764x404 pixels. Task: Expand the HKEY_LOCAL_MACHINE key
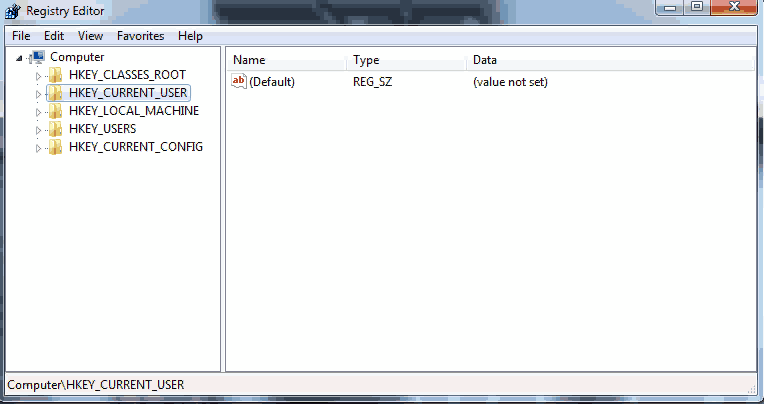(38, 112)
